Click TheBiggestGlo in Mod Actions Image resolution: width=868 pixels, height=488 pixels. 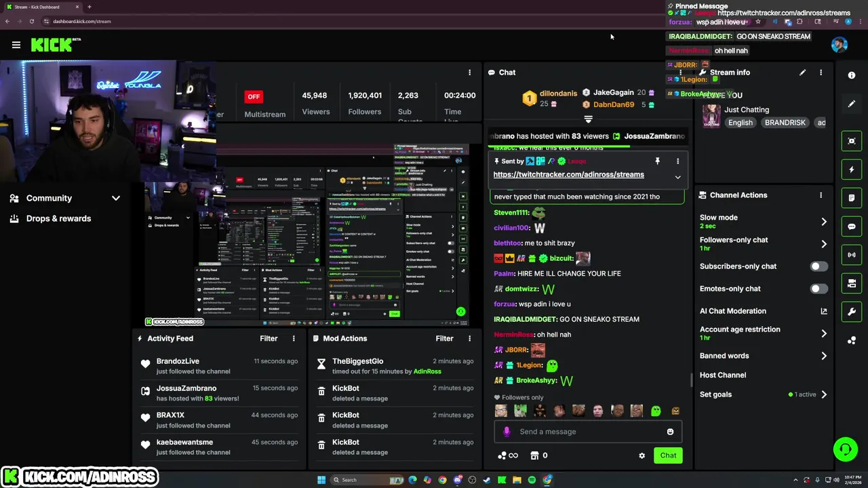coord(357,361)
